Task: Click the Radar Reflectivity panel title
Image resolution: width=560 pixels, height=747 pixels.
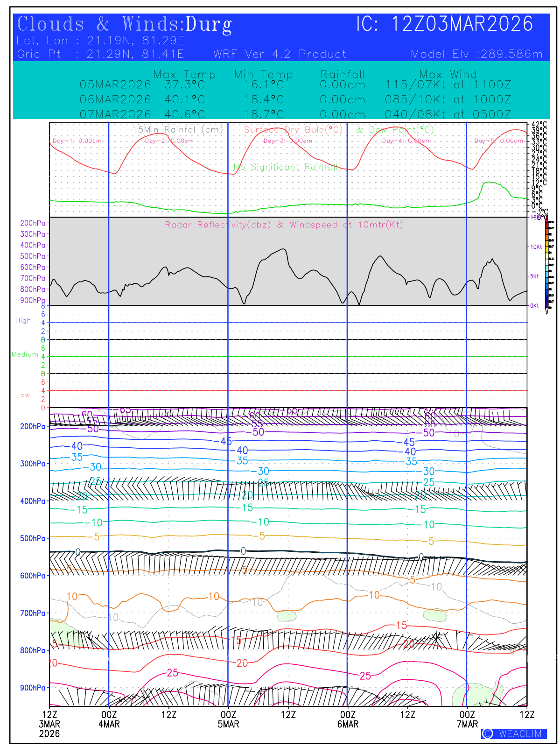Action: [x=284, y=225]
